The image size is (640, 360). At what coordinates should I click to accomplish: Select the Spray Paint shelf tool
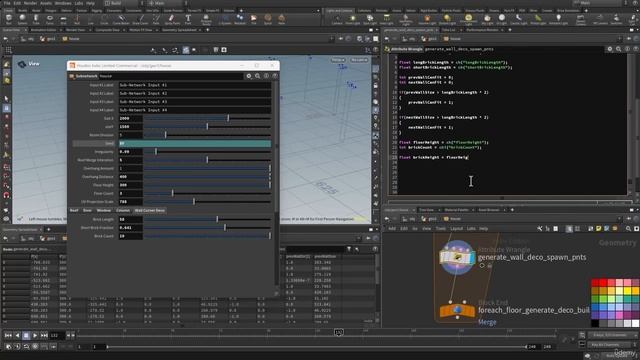(x=172, y=19)
